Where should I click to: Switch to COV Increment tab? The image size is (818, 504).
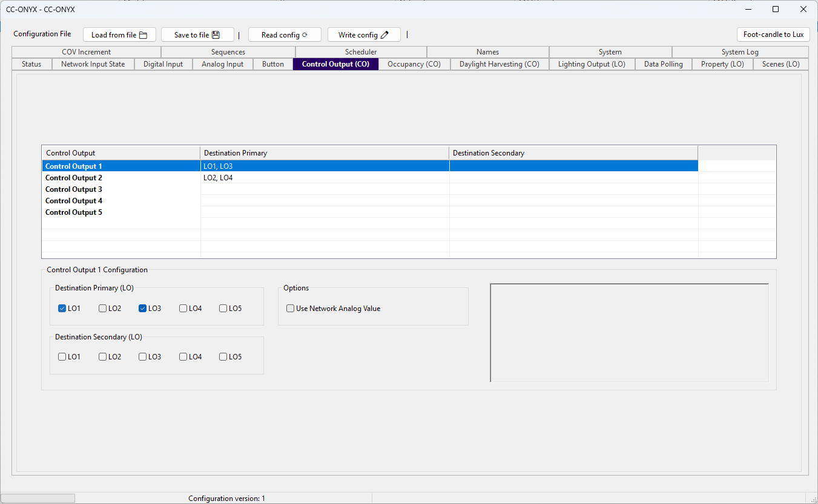86,52
